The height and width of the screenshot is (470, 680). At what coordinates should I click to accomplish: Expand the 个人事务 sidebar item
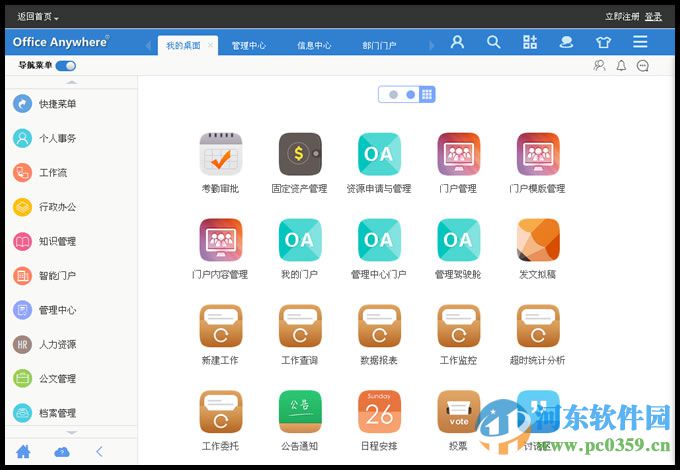[72, 138]
